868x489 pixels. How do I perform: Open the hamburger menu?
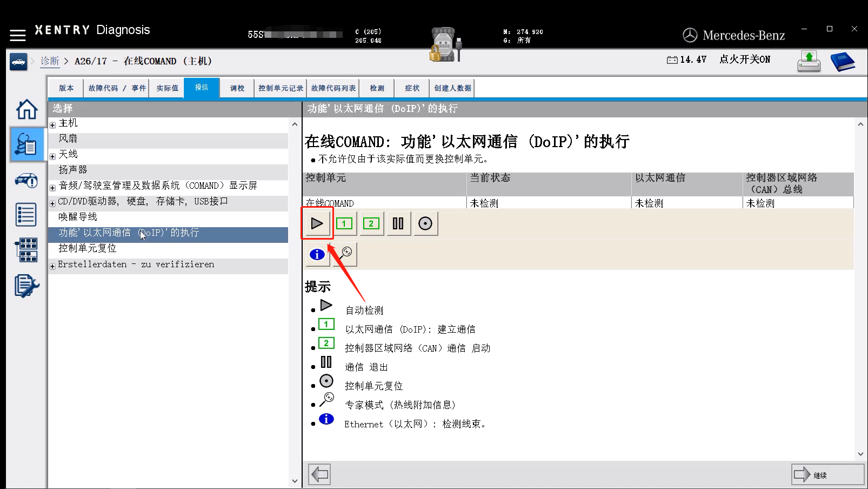[x=18, y=35]
